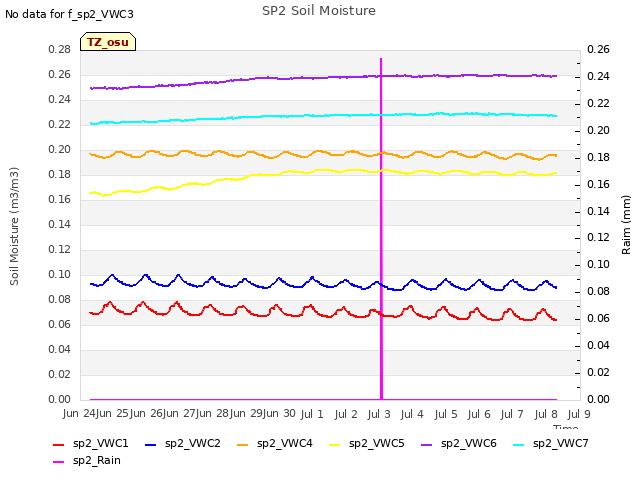Click the 0.28 left axis value
The width and height of the screenshot is (640, 480).
tap(60, 49)
